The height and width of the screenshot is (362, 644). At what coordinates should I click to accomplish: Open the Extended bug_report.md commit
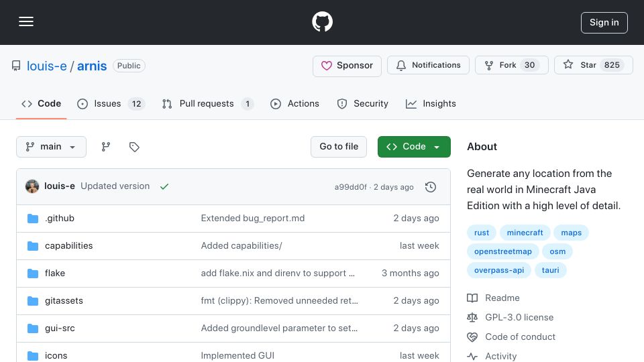point(253,218)
